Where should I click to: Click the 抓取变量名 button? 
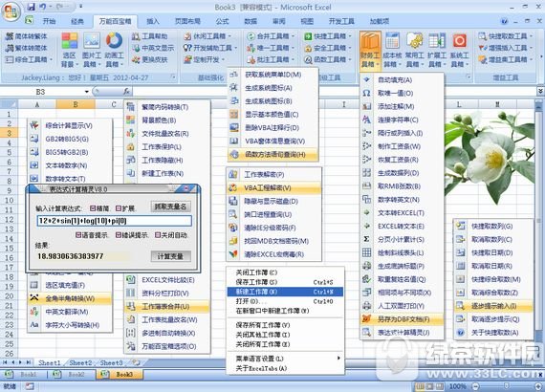pyautogui.click(x=170, y=207)
